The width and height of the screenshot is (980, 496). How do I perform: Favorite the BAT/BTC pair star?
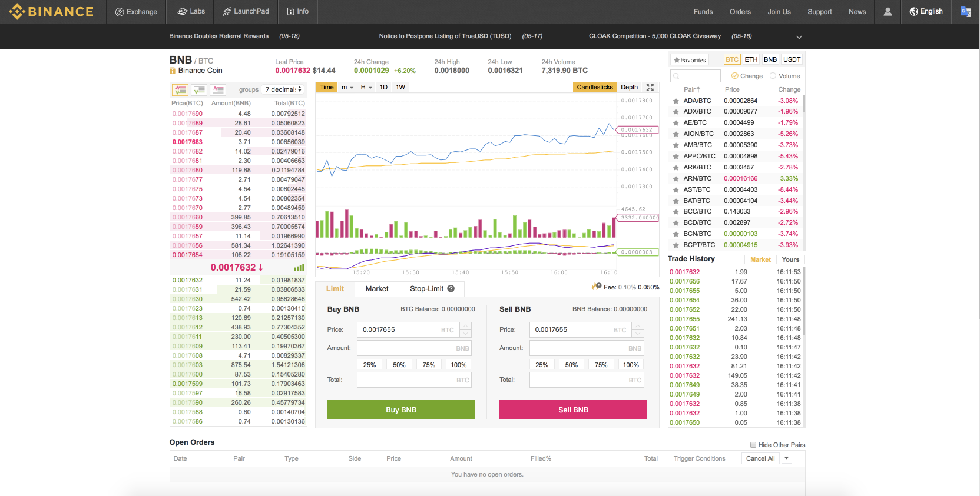click(676, 201)
